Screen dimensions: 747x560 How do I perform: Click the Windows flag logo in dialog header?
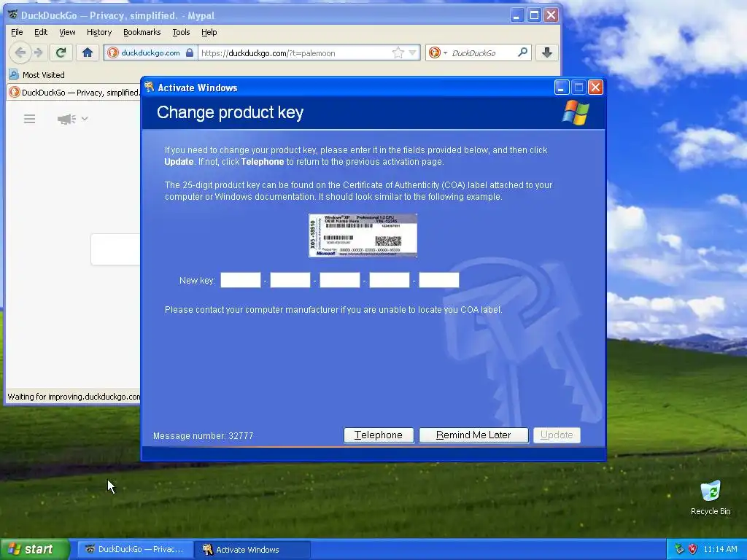click(x=576, y=112)
